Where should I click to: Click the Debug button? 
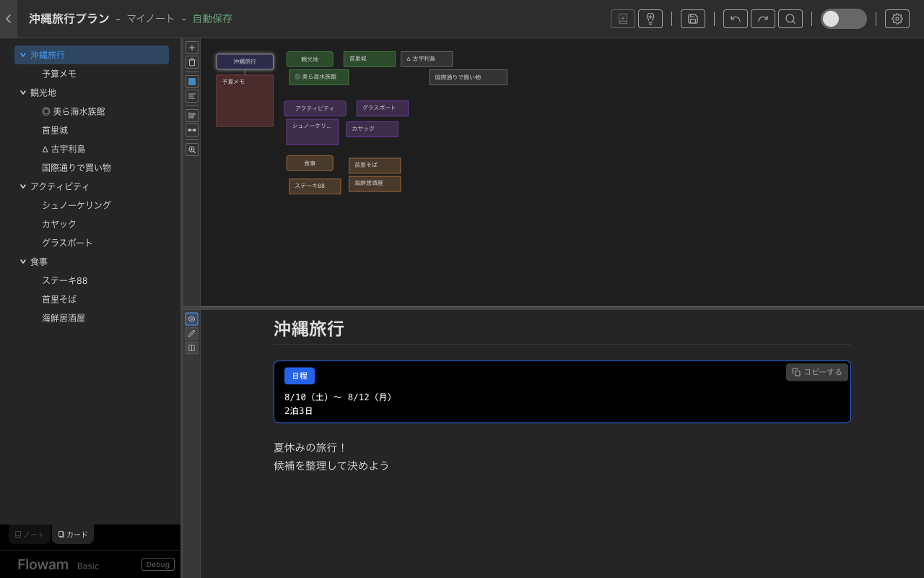pos(157,564)
